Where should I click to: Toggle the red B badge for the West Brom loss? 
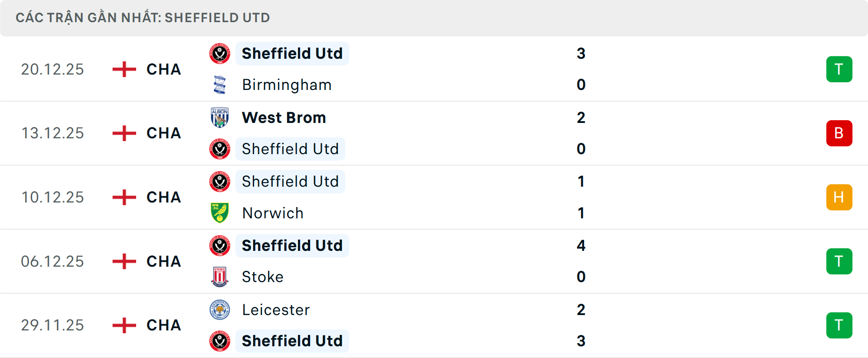839,133
